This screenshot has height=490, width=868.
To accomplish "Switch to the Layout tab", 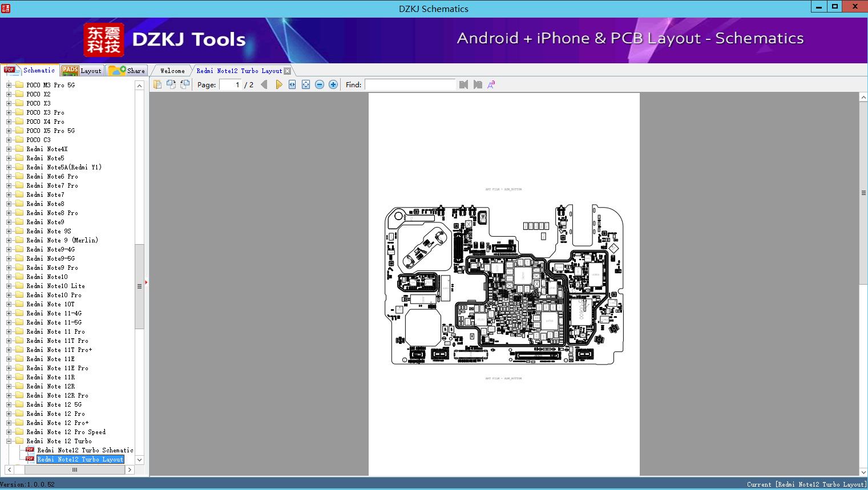I will coord(82,71).
